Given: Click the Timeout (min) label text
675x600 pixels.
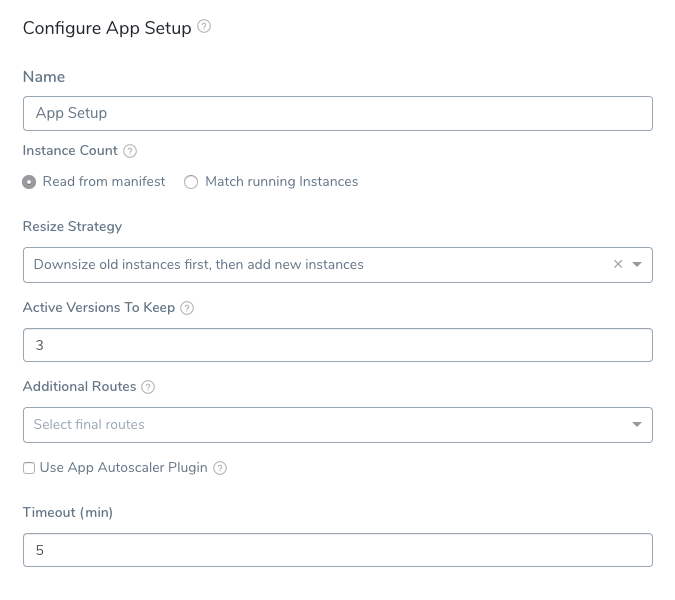Looking at the screenshot, I should click(68, 513).
